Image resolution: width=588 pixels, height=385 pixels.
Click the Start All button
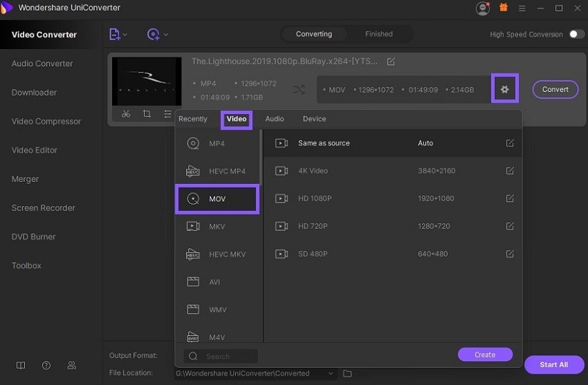(x=554, y=365)
